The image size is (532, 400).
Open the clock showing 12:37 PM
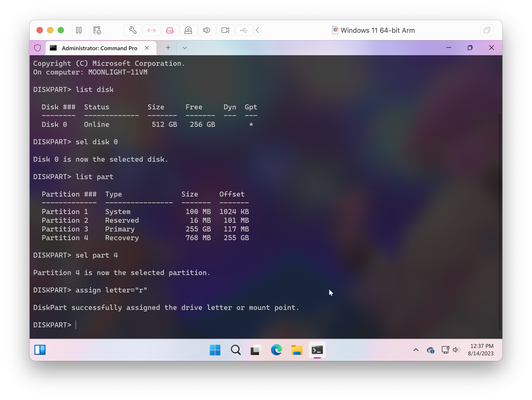481,350
